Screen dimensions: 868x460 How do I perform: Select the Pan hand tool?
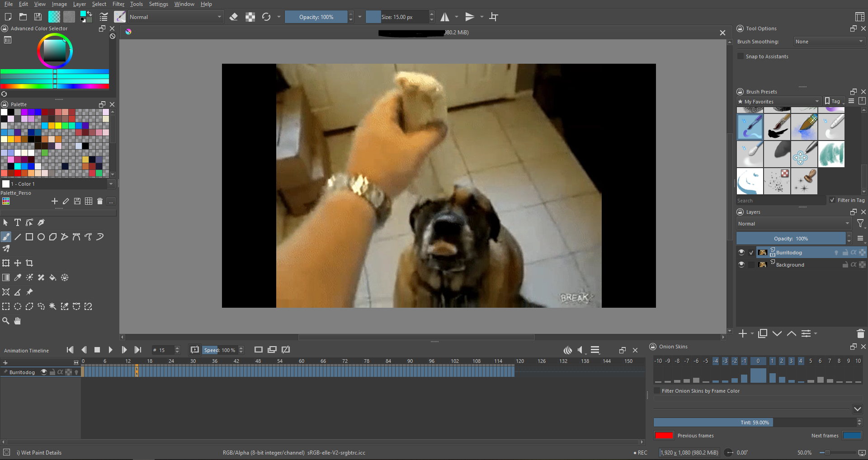click(x=18, y=321)
